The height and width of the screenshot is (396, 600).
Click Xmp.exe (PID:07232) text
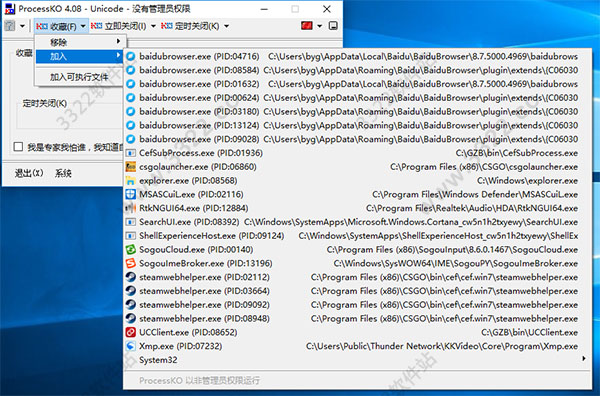[181, 346]
